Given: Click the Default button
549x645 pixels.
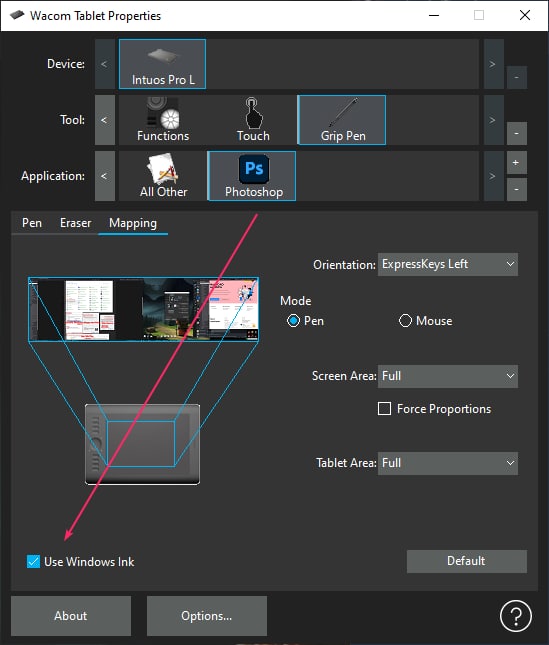Looking at the screenshot, I should point(466,561).
